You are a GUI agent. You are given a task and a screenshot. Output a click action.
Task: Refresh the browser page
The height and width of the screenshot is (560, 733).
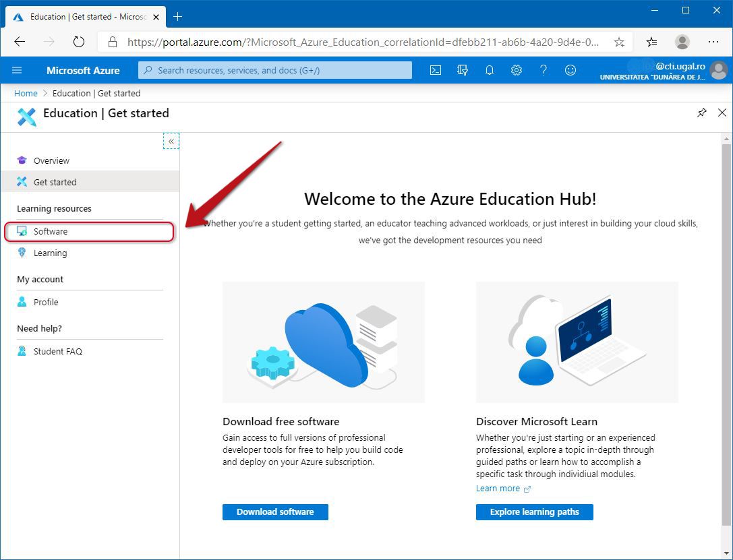pyautogui.click(x=78, y=42)
